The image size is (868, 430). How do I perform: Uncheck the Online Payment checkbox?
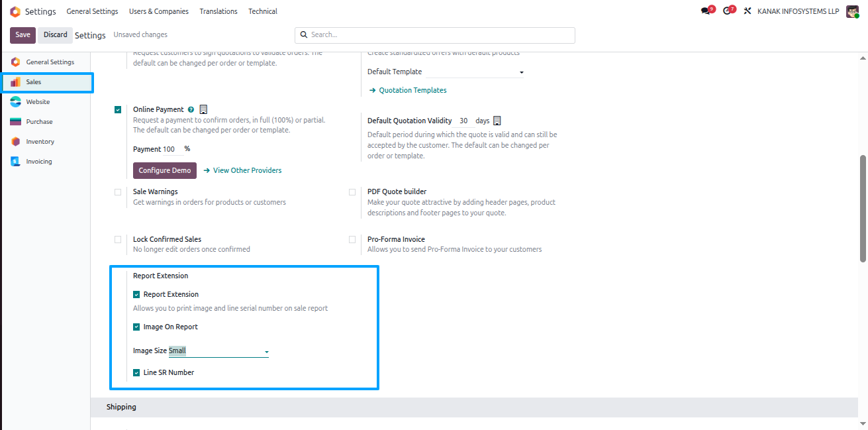pos(118,110)
